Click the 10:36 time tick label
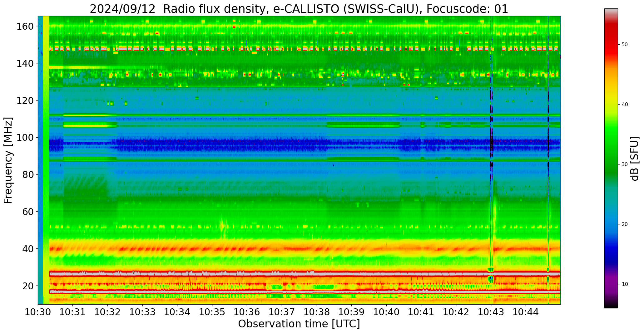The width and height of the screenshot is (644, 333). pyautogui.click(x=247, y=312)
